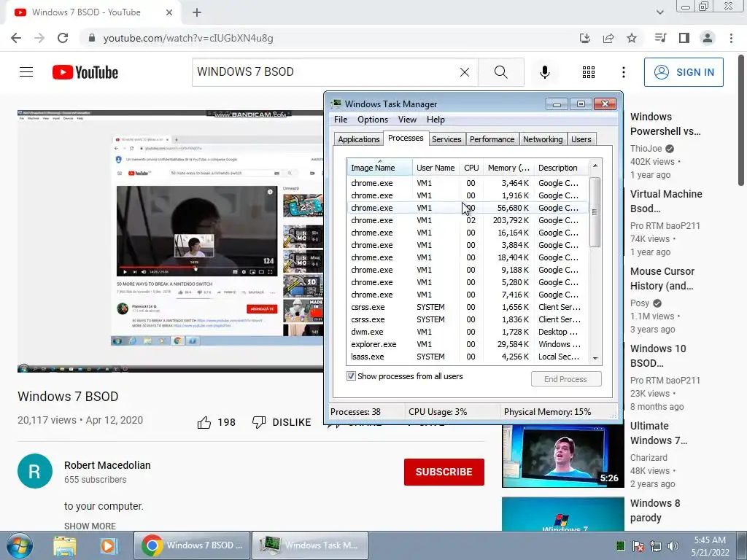Screen dimensions: 747x560
Task: Open Windows Powershell vs... video link
Action: click(x=665, y=124)
